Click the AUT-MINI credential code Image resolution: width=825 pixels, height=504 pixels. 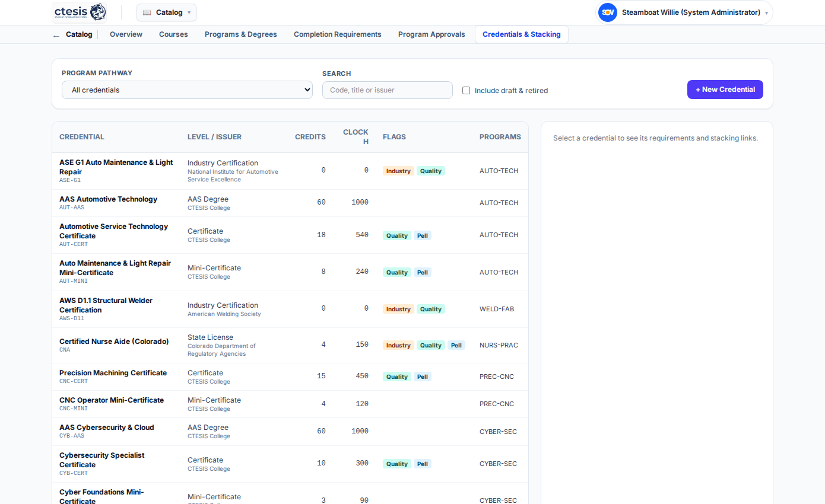coord(74,281)
